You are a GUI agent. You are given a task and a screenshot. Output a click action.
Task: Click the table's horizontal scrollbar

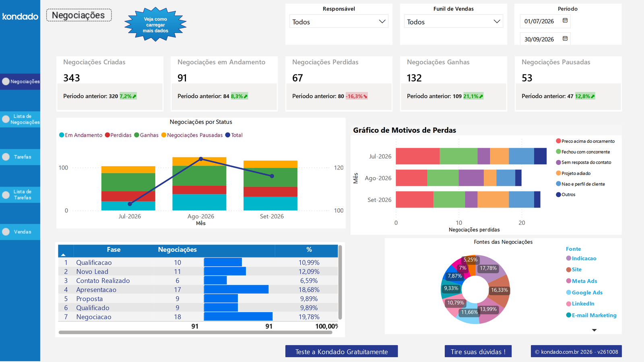tap(196, 333)
